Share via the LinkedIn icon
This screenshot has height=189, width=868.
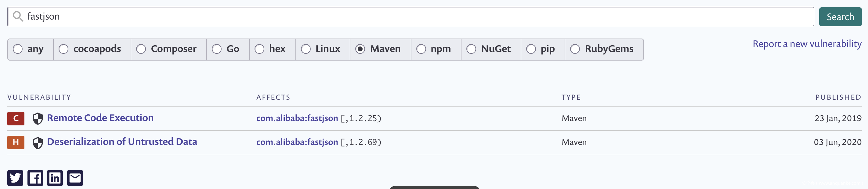[x=55, y=178]
